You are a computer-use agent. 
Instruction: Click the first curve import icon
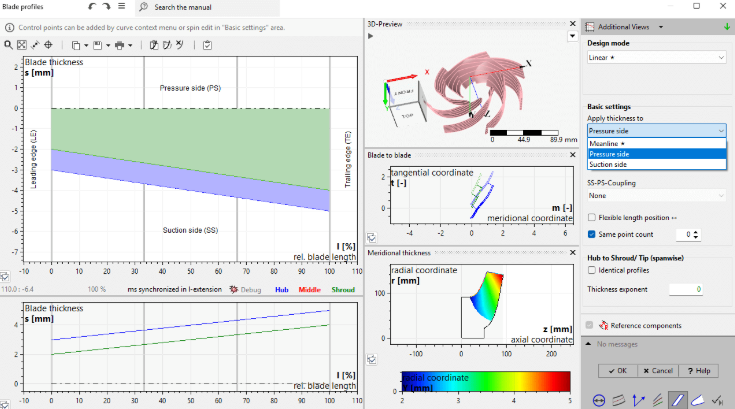(153, 45)
